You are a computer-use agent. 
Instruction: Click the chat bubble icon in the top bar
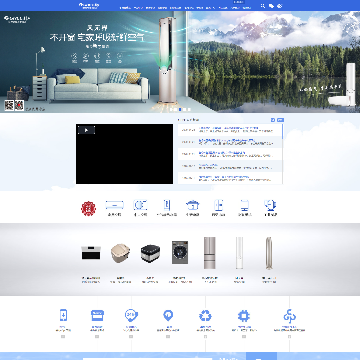tap(271, 6)
